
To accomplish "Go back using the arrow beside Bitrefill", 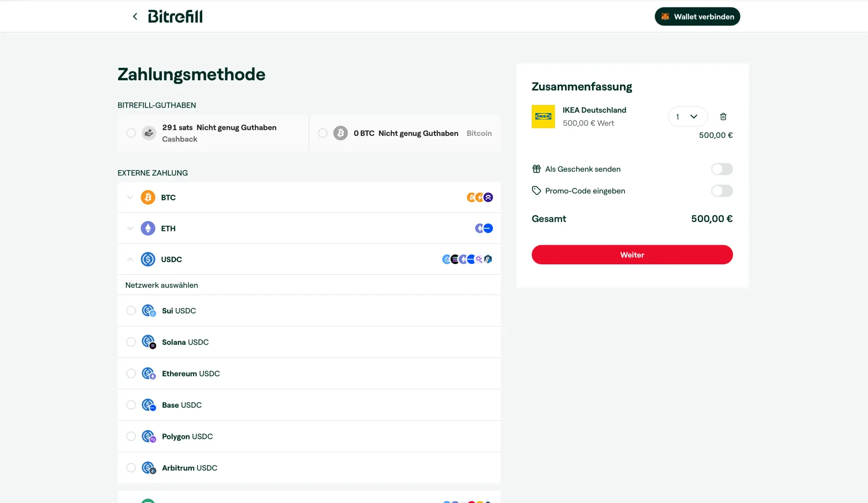I will (135, 16).
